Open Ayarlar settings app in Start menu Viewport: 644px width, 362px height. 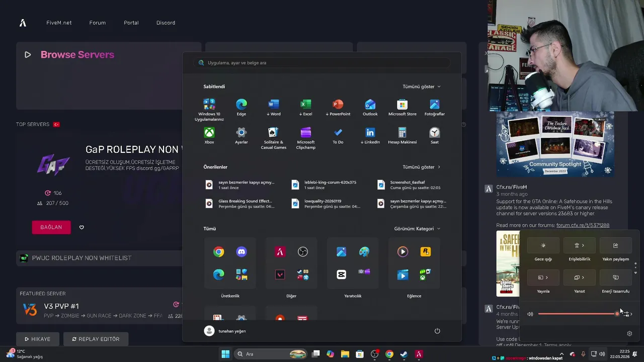(242, 136)
